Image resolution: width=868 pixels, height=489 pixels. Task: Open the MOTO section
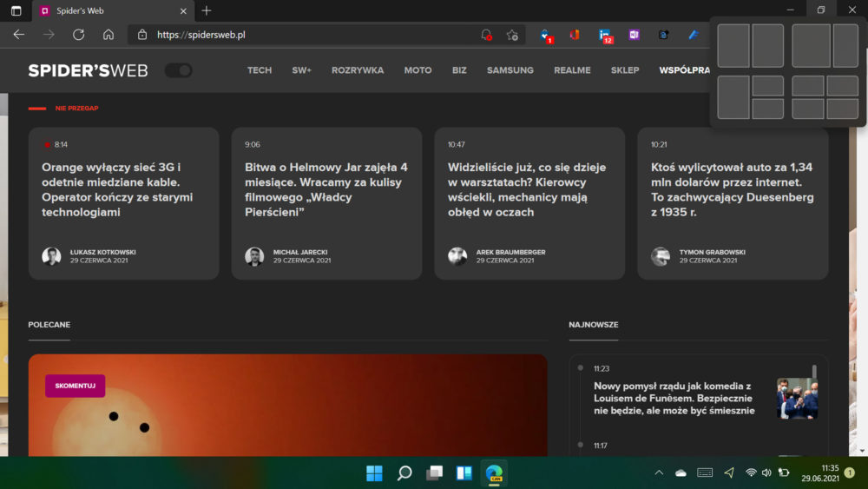[418, 70]
